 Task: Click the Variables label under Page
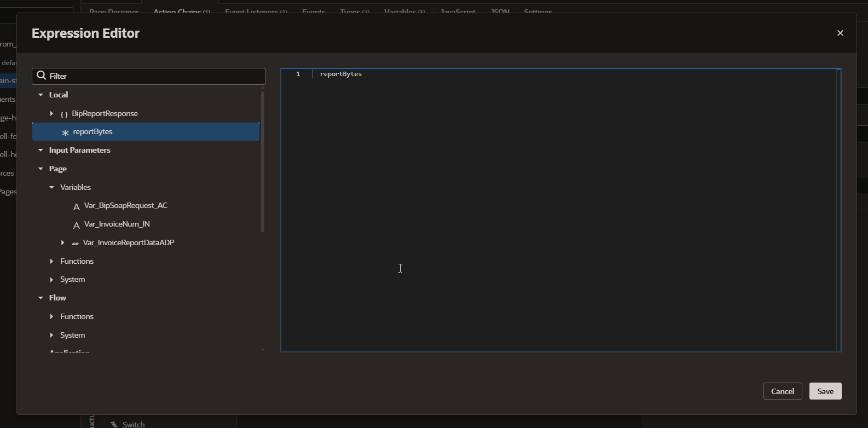(x=76, y=187)
